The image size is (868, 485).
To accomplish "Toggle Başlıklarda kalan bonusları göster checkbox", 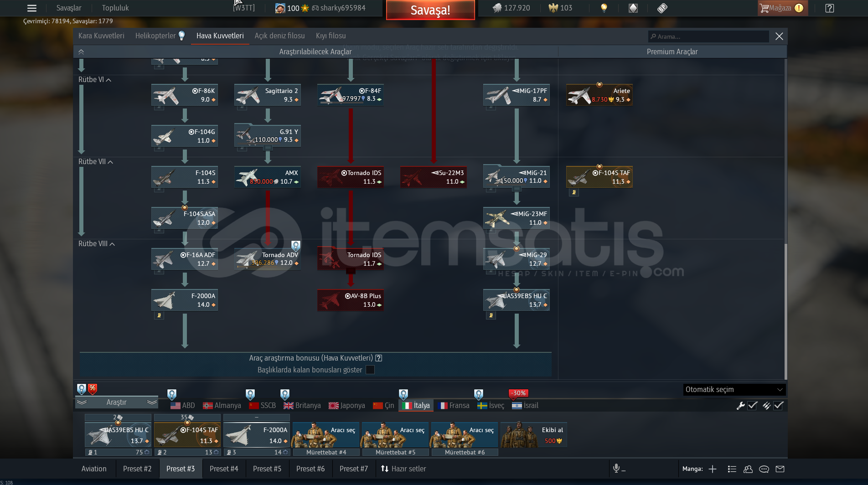I will pos(370,370).
